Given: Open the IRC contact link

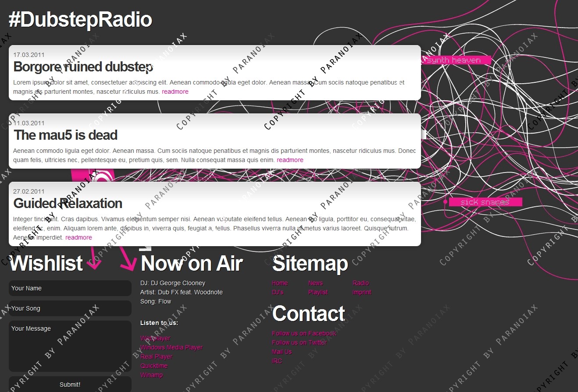Looking at the screenshot, I should pos(277,361).
